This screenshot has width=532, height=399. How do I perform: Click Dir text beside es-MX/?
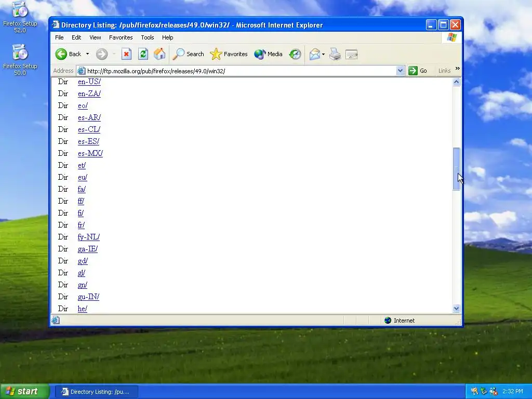click(63, 153)
